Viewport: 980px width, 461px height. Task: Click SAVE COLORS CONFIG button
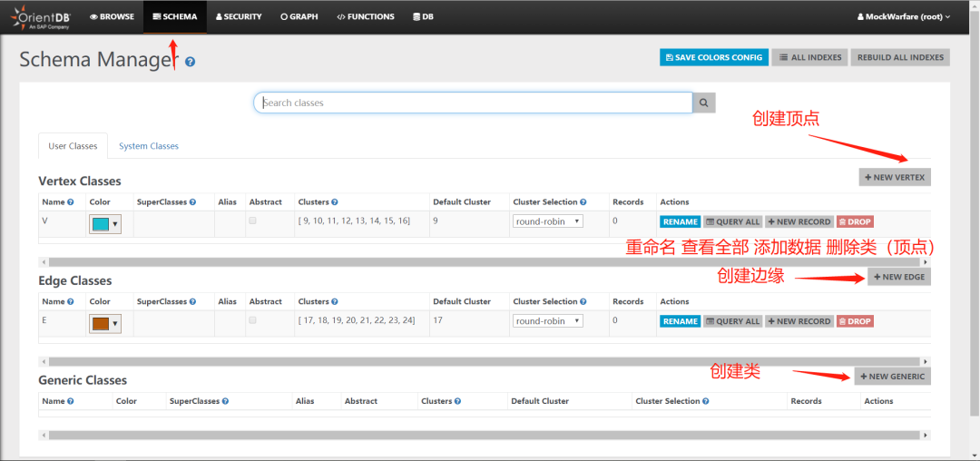[x=714, y=57]
